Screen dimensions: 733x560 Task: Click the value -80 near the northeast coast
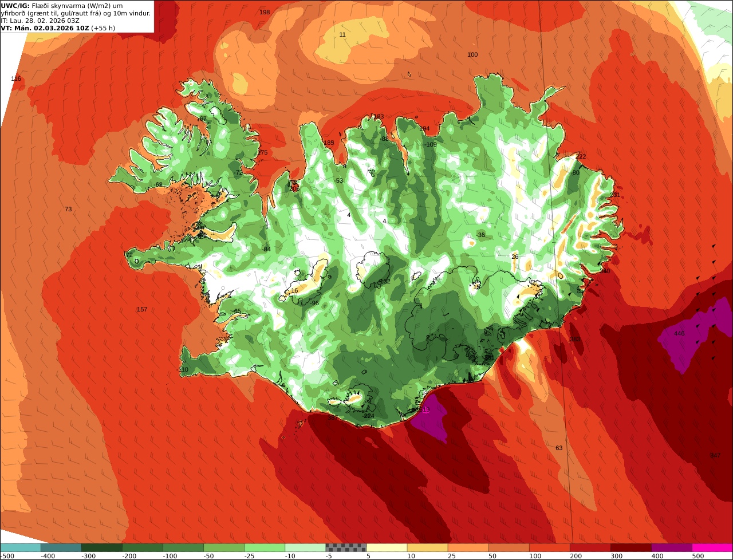click(x=575, y=172)
